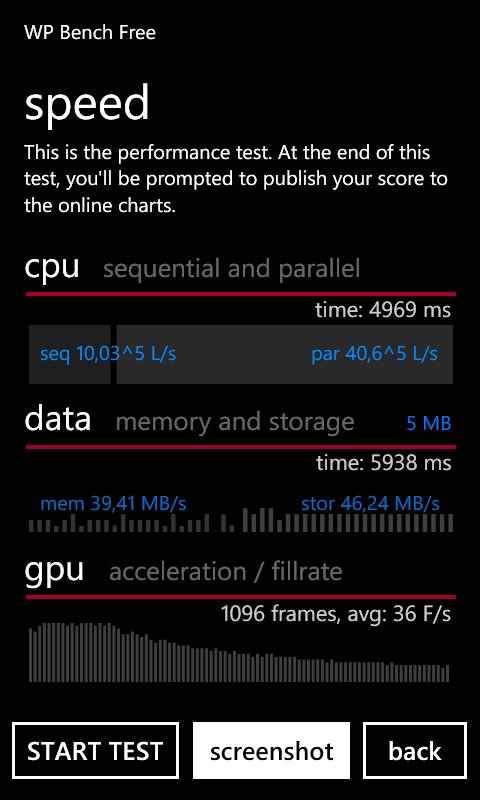
Task: Tap the stor 46,24 MB/s reading
Action: coord(370,504)
